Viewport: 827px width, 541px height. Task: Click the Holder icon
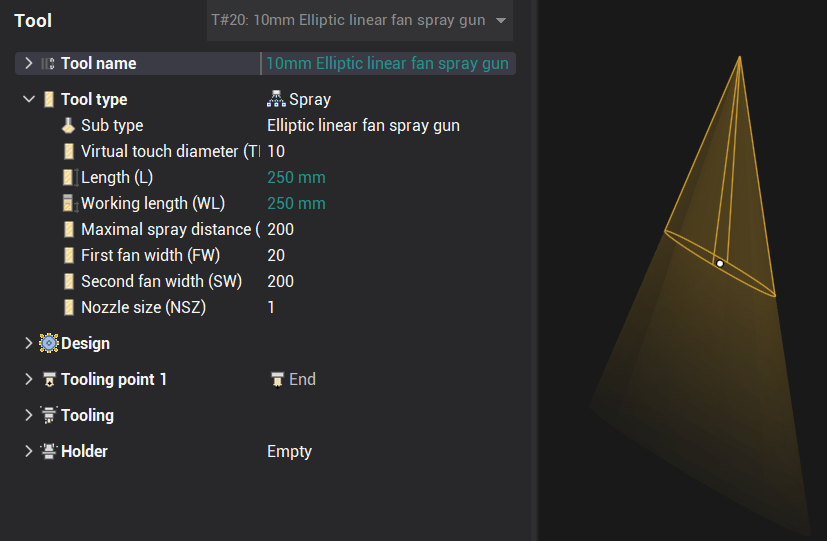point(48,452)
